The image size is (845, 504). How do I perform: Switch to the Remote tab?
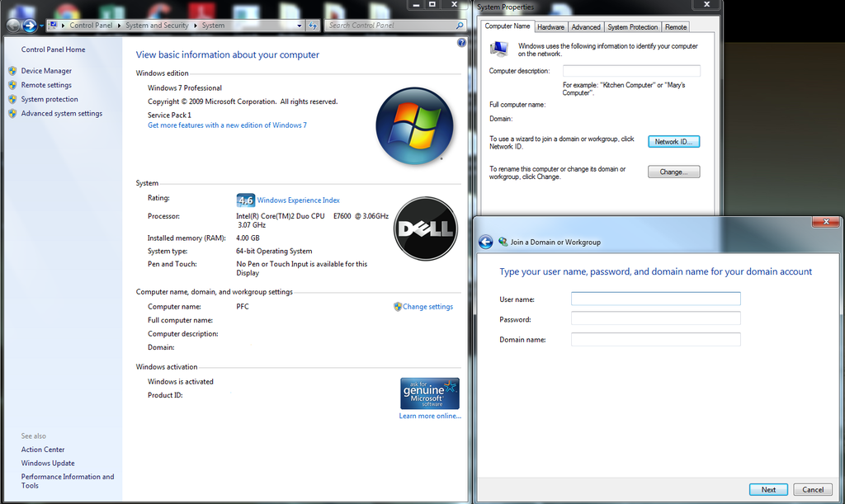675,26
